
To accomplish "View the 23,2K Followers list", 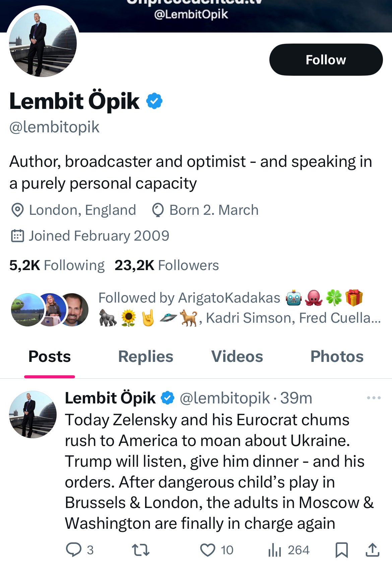I will (x=167, y=265).
